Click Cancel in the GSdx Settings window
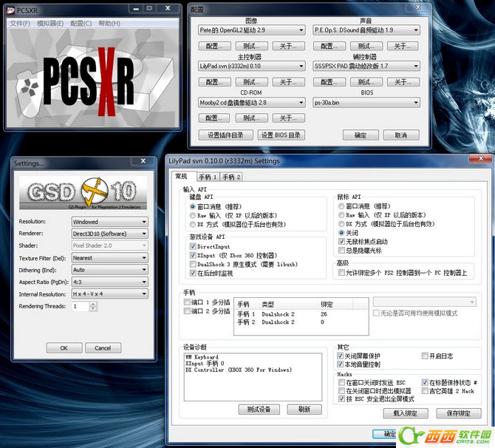Screen dimensions: 495x448 tap(103, 348)
